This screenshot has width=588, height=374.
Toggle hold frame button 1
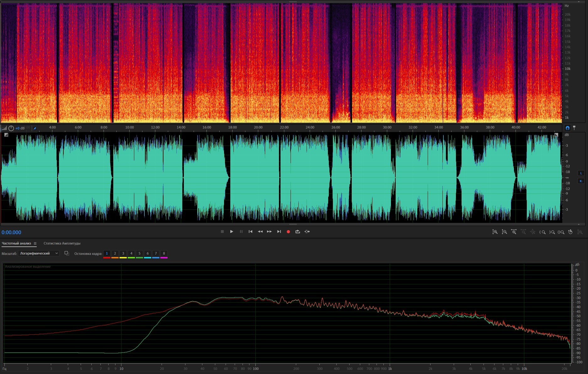point(107,253)
